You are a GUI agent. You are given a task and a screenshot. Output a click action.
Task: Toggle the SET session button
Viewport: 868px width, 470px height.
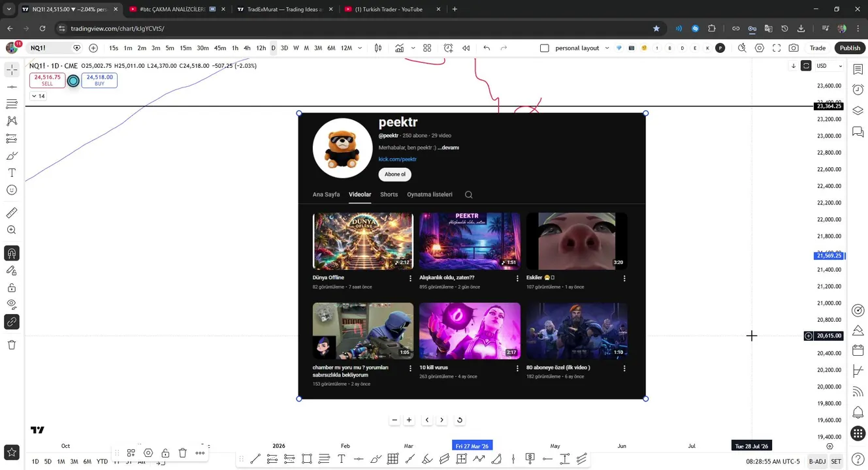[x=836, y=462]
